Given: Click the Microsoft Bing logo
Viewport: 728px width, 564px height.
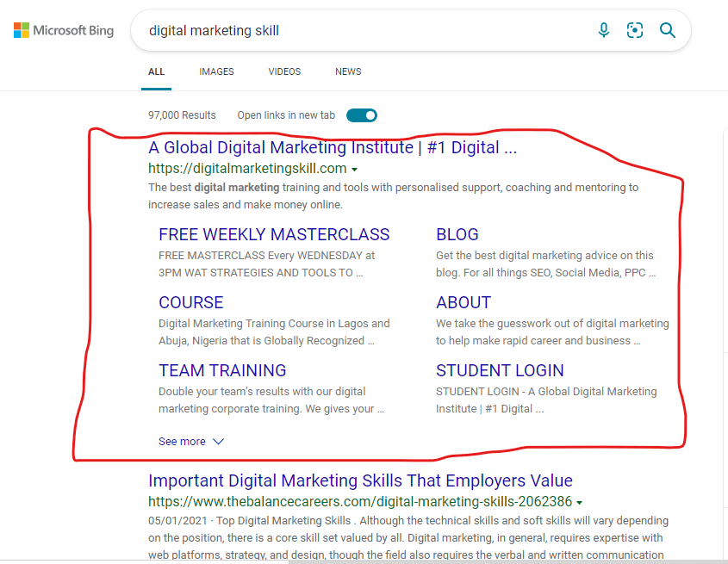Looking at the screenshot, I should [64, 31].
